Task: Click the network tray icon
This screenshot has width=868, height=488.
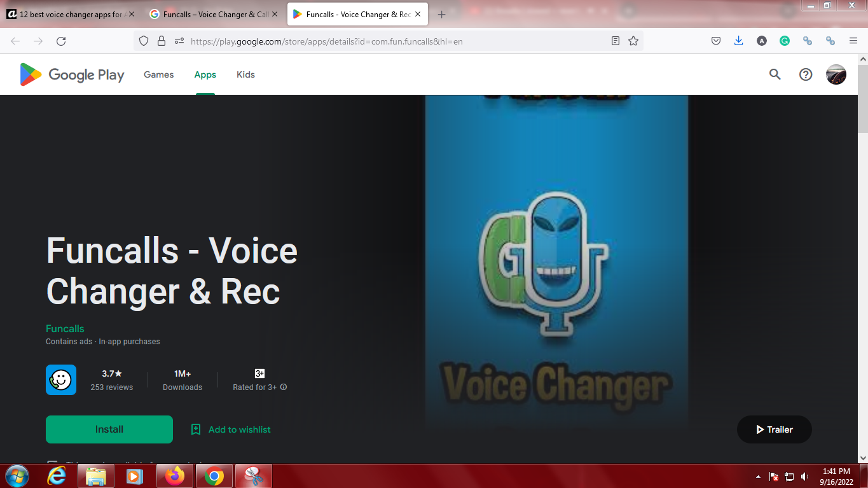Action: [x=790, y=477]
